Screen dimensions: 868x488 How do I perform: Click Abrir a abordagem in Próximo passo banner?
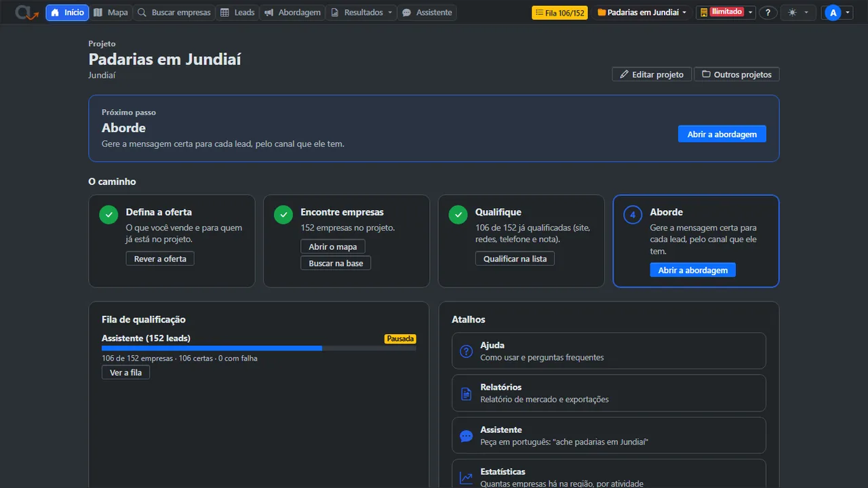(x=722, y=134)
